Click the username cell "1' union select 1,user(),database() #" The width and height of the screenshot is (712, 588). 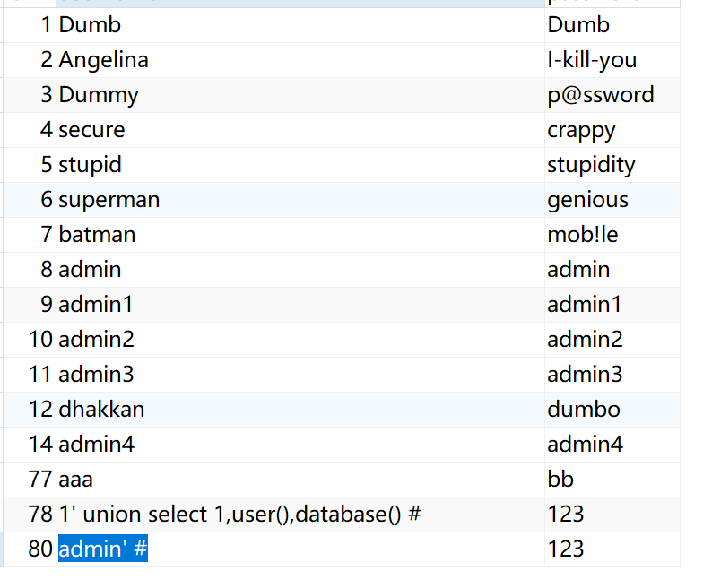300,514
